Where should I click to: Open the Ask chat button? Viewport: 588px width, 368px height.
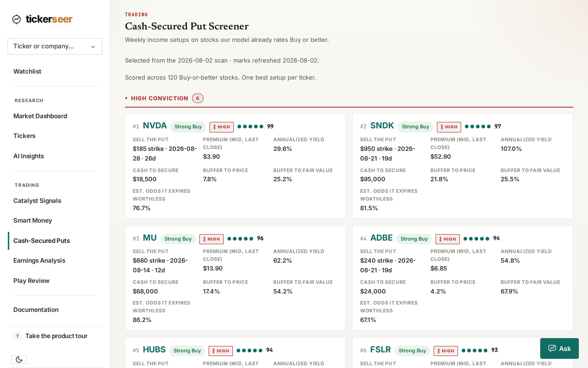click(x=559, y=348)
